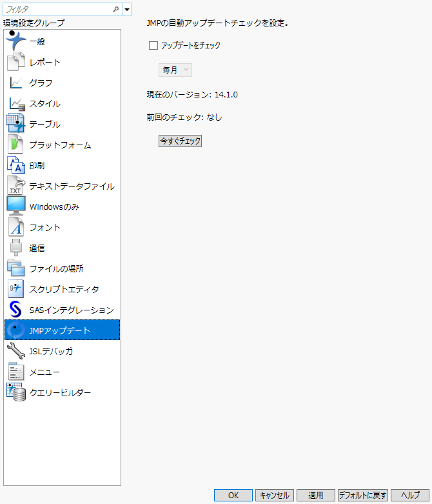Open the テキストデータファイル TXT icon
The height and width of the screenshot is (504, 432).
pyautogui.click(x=15, y=185)
